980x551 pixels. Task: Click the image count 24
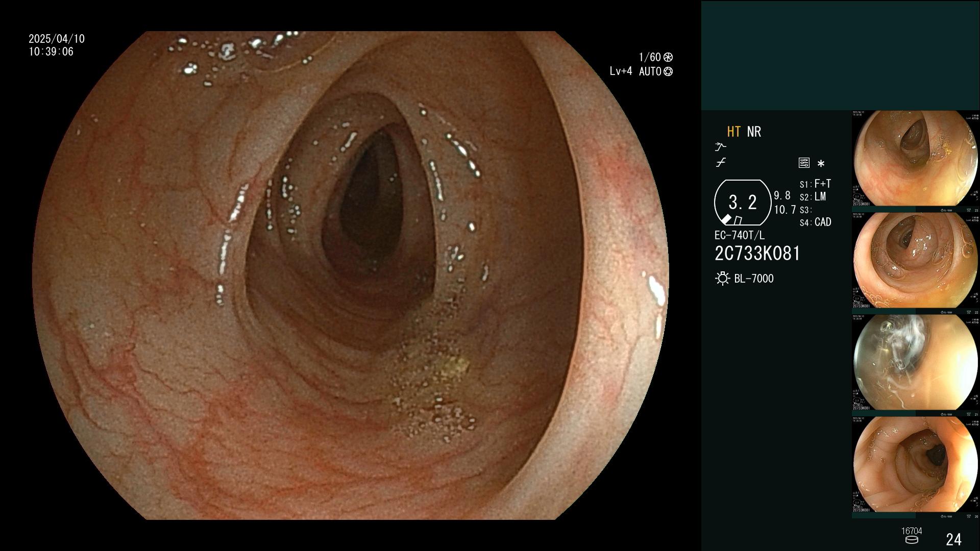[x=953, y=539]
